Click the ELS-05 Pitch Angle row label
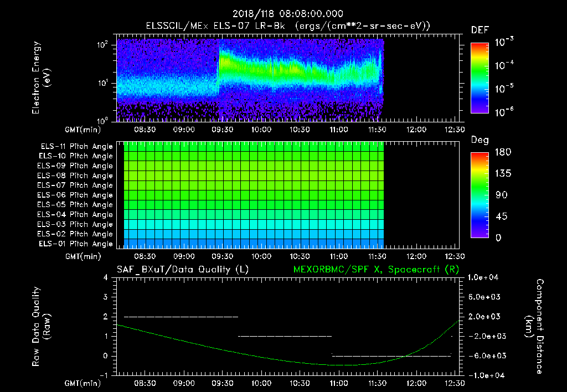The image size is (567, 392). [75, 205]
